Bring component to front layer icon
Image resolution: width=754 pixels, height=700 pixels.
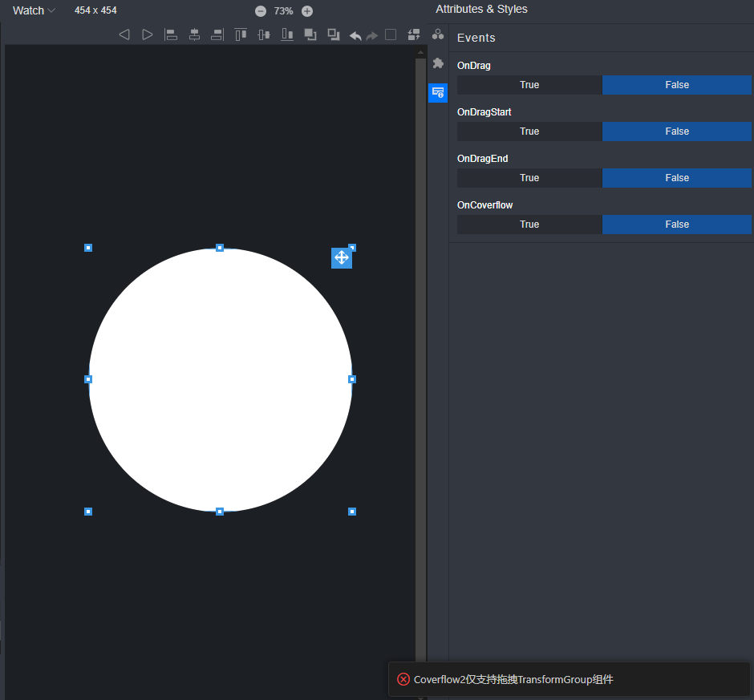[310, 34]
